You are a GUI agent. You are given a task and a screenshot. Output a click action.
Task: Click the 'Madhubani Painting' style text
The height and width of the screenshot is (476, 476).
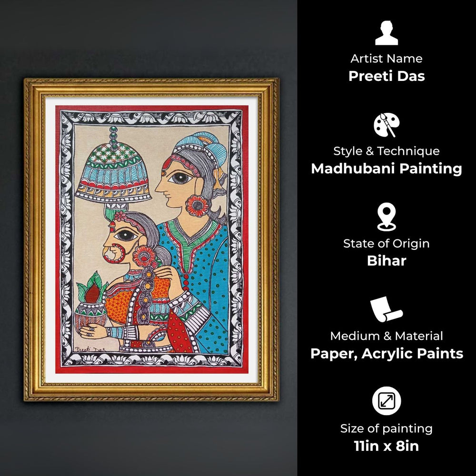click(387, 169)
